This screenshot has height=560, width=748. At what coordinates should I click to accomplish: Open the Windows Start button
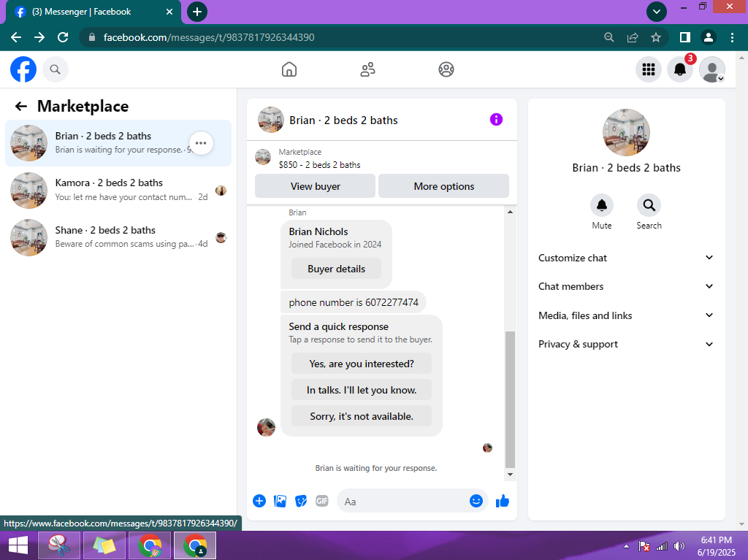(x=18, y=545)
